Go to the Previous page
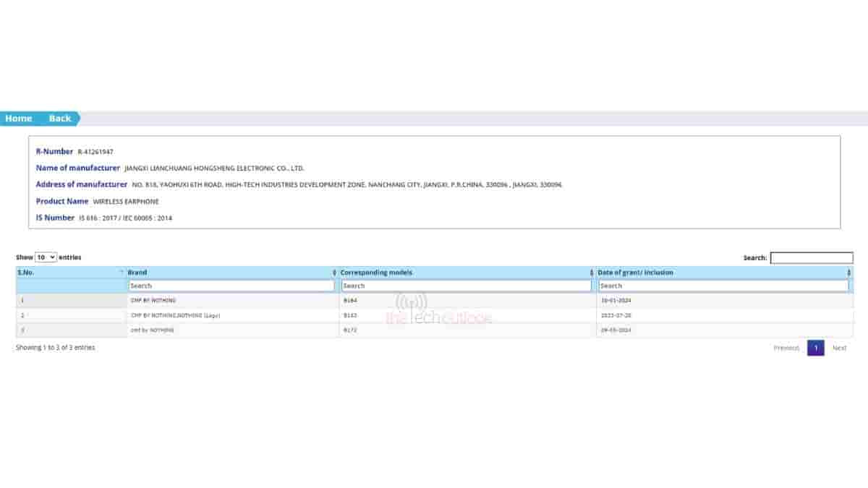Viewport: 868px width, 488px height. (786, 348)
